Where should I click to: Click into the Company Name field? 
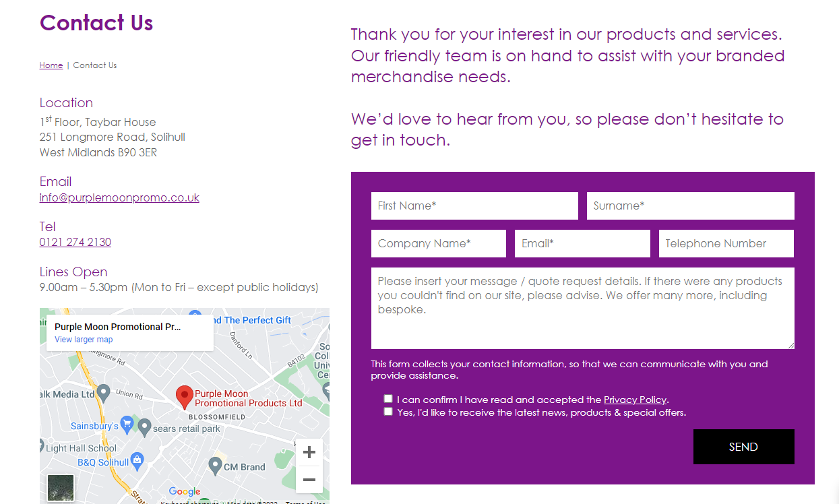click(x=439, y=243)
